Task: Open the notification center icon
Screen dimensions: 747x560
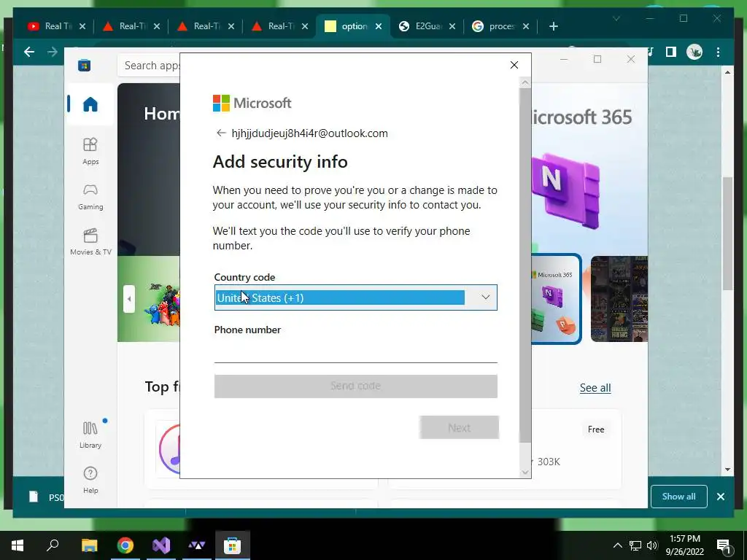Action: click(724, 545)
